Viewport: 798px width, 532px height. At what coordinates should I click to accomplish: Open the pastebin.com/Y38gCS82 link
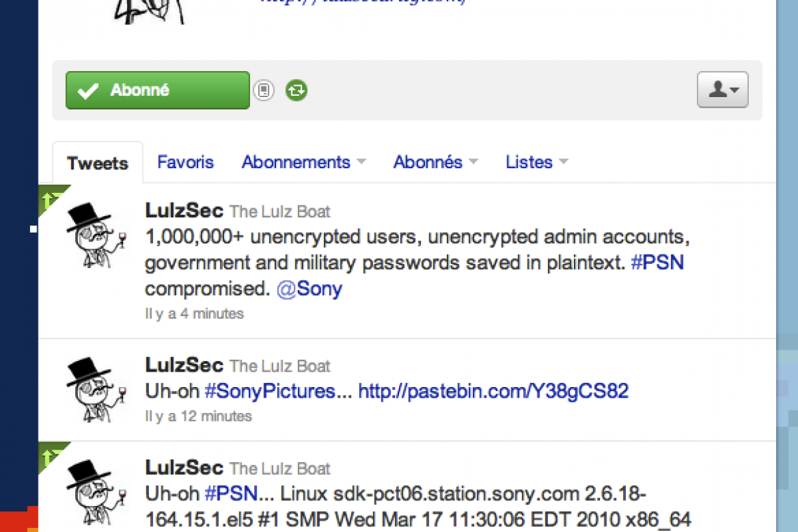pos(493,391)
